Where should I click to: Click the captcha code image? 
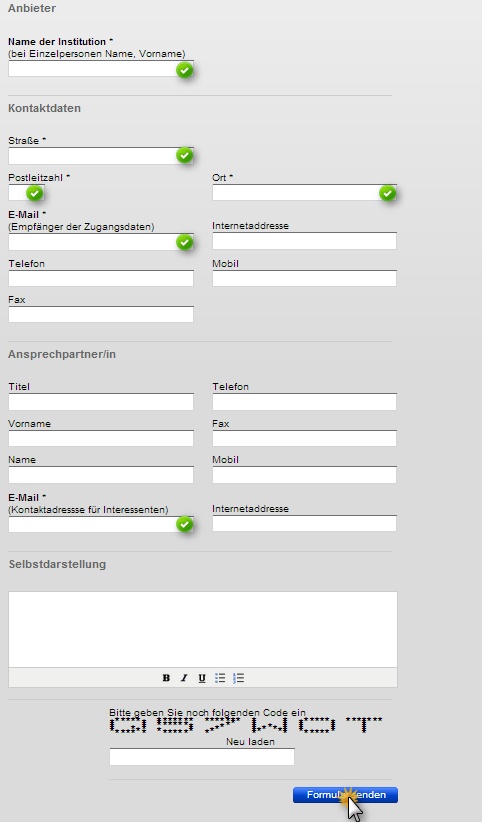tap(246, 725)
